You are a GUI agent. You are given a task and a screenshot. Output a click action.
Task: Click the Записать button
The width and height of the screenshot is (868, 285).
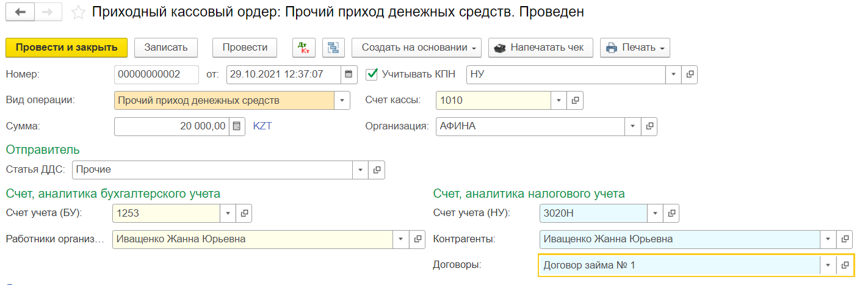tap(161, 48)
